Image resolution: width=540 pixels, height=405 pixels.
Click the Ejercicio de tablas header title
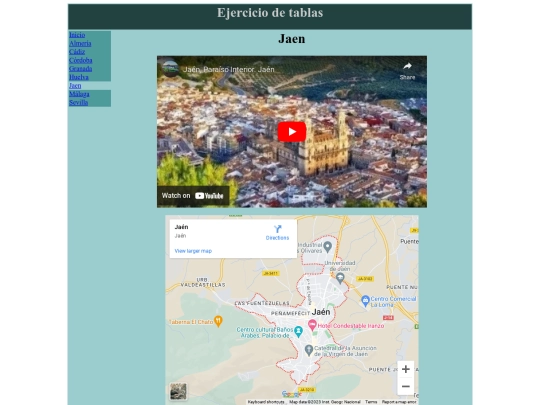point(270,13)
